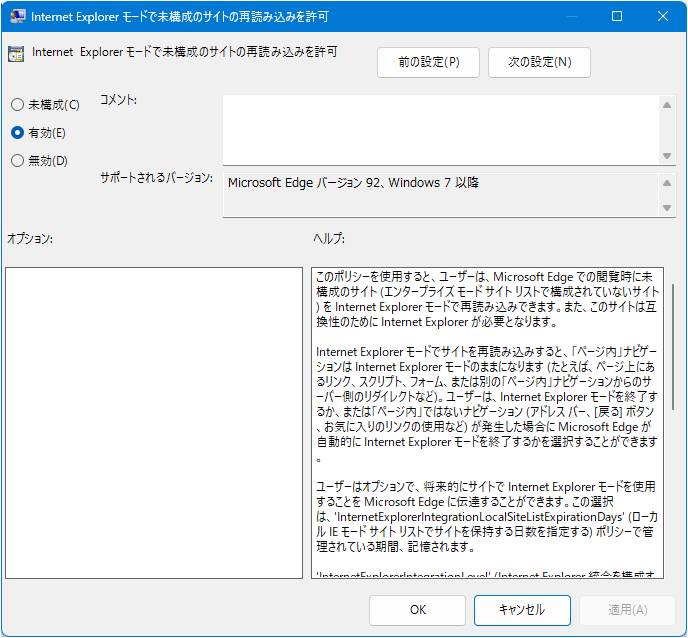
Task: Minimize the policy settings window
Action: coord(571,17)
